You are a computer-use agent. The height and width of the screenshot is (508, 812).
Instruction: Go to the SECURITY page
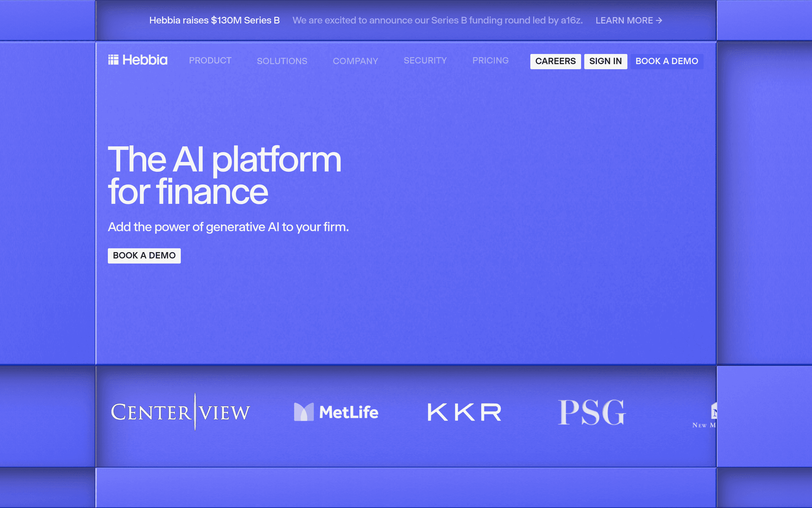[425, 60]
